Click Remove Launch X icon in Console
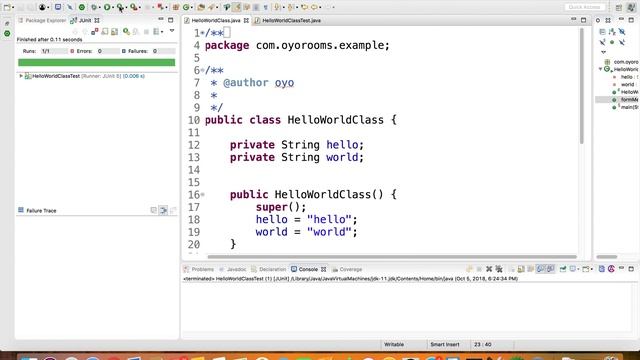The height and width of the screenshot is (360, 640). [x=489, y=269]
